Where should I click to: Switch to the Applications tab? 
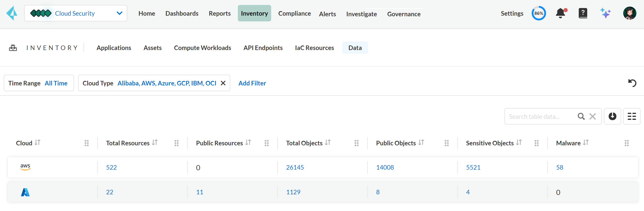(114, 48)
